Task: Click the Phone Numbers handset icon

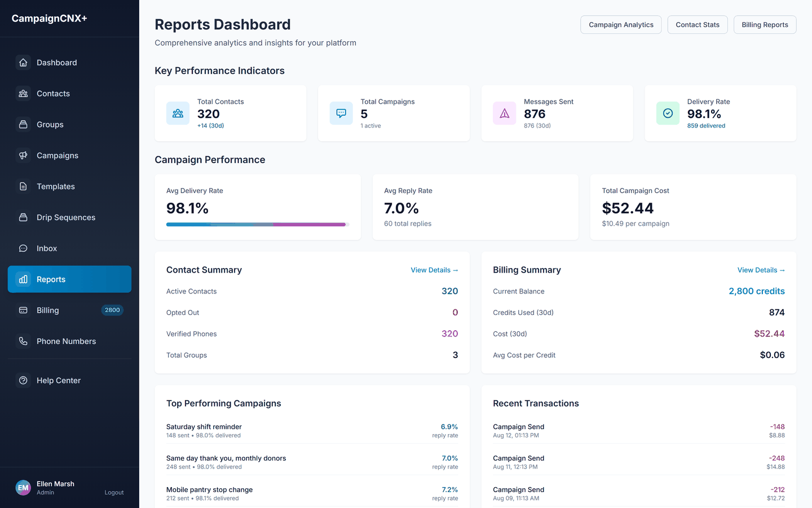Action: (23, 341)
